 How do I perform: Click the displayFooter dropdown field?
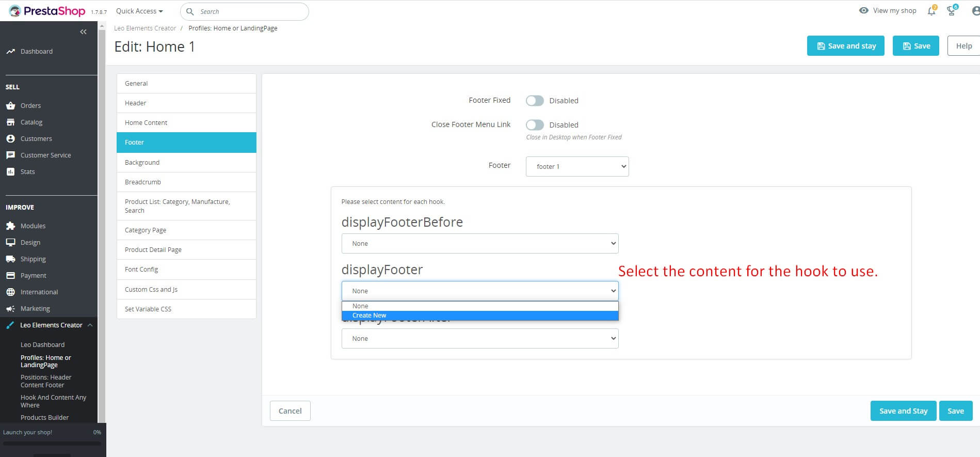pyautogui.click(x=480, y=291)
